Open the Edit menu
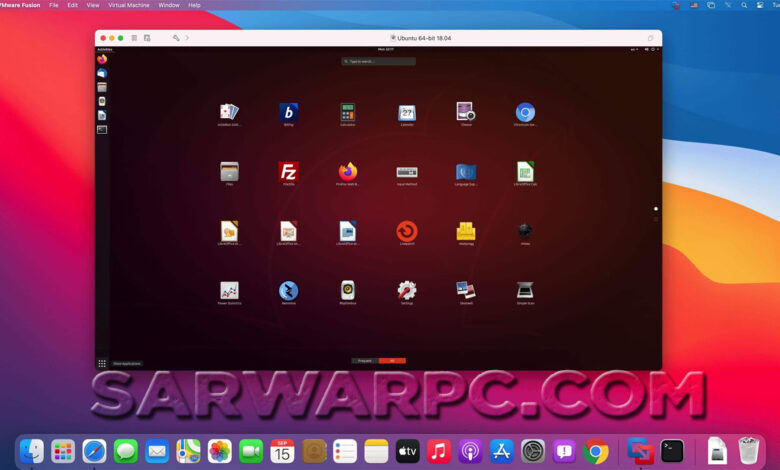Image resolution: width=780 pixels, height=470 pixels. click(73, 5)
